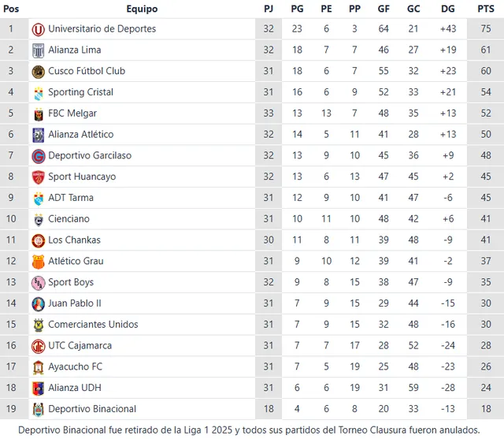The image size is (504, 439).
Task: Open the Cienciano team name link
Action: pos(69,219)
